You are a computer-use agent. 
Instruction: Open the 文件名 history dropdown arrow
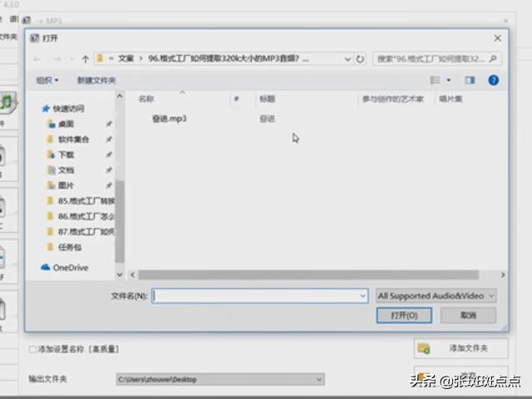[x=362, y=295]
